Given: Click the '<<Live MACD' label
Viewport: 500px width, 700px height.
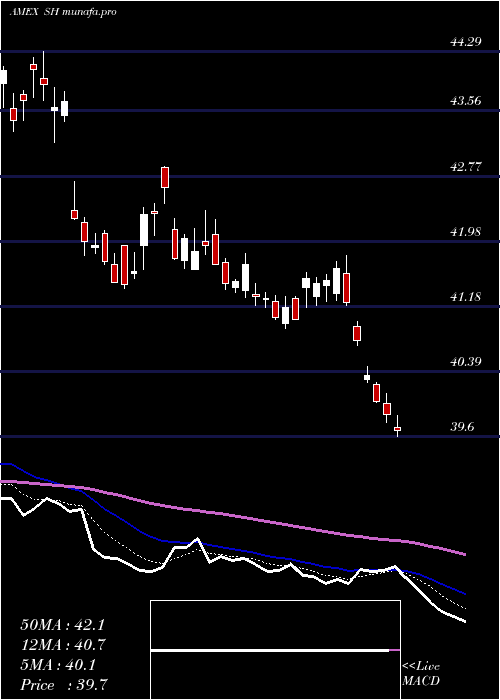Looking at the screenshot, I should tap(421, 674).
